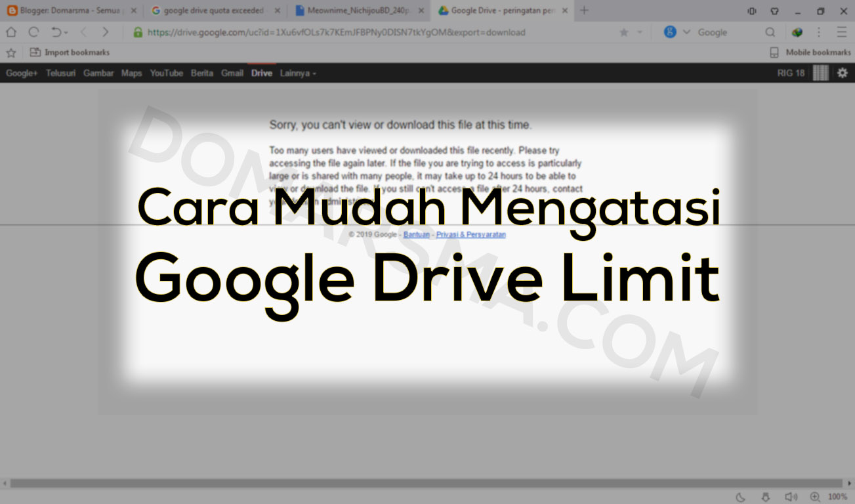Expand the search engine selector arrow
Screen dimensions: 855x504
(686, 32)
